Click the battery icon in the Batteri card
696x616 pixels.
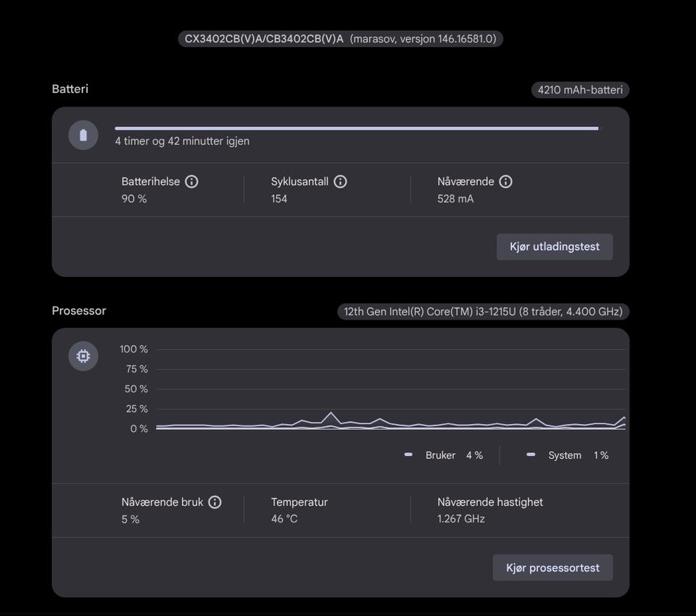(83, 136)
